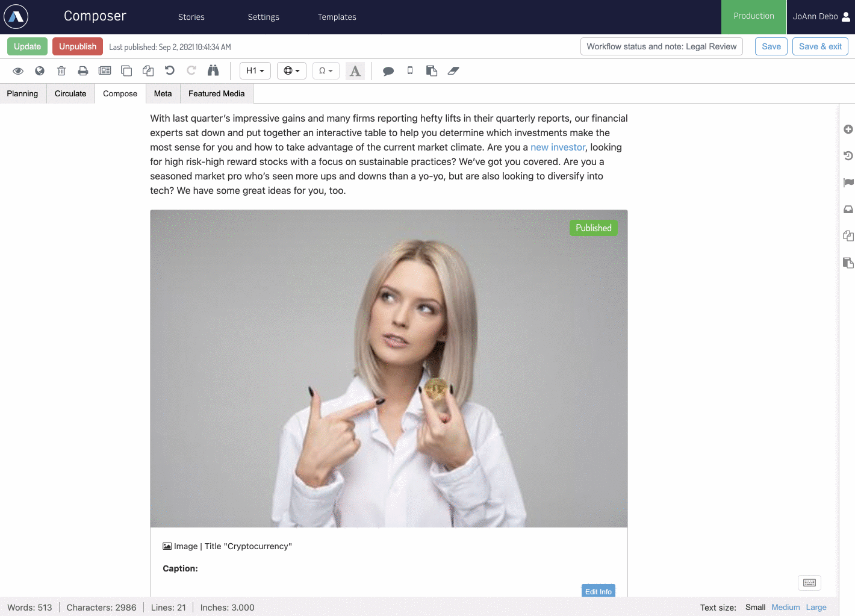Click the 'Lines: 21' status text
This screenshot has height=616, width=855.
point(169,608)
